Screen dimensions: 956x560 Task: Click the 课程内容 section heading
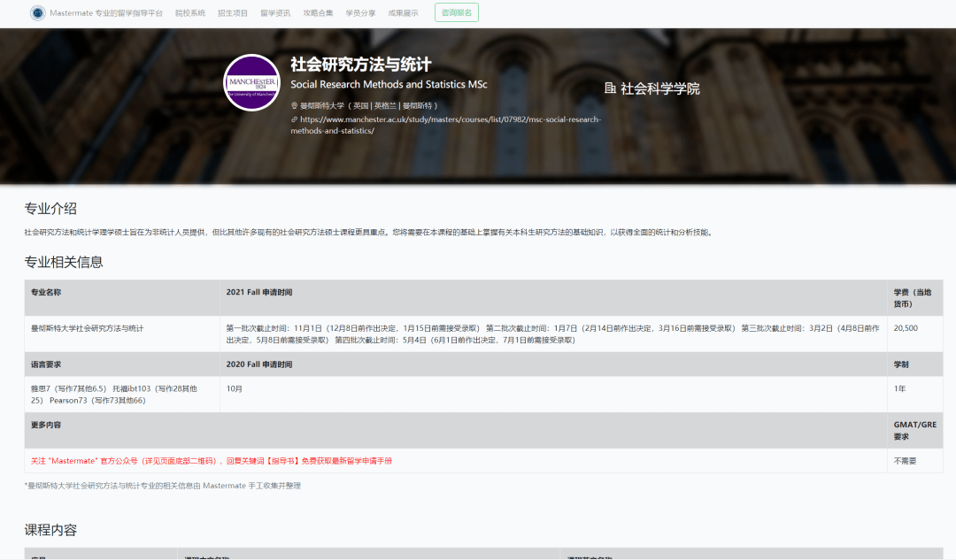coord(50,530)
